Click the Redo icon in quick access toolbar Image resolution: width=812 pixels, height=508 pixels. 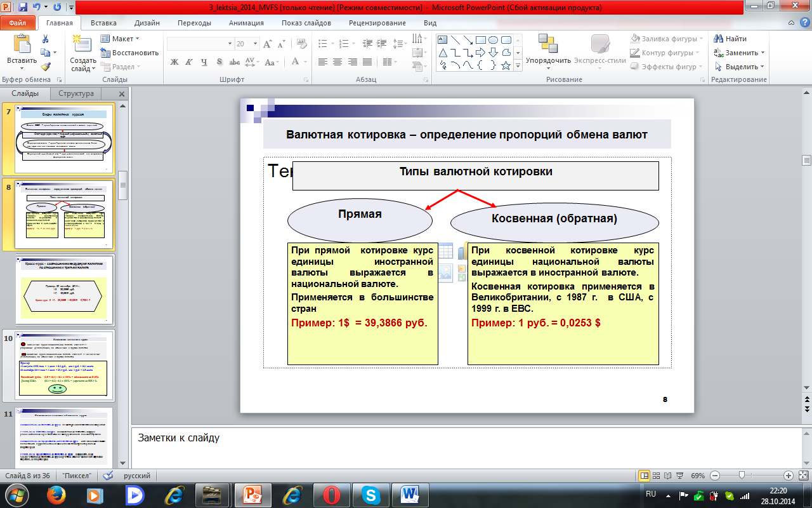tap(57, 8)
